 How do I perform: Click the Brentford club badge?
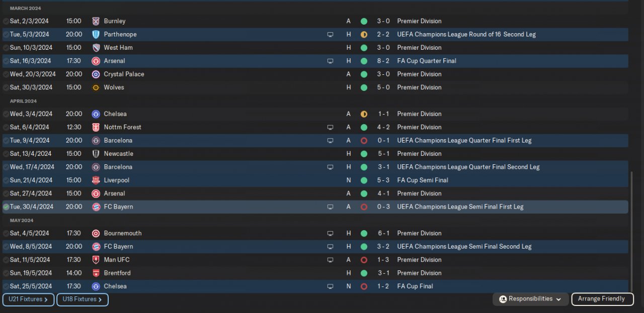point(96,273)
